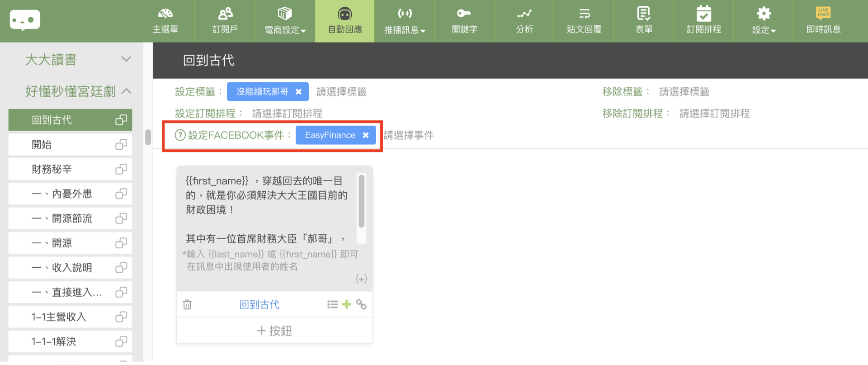
Task: Click the ＋按鈕 add button
Action: (274, 331)
